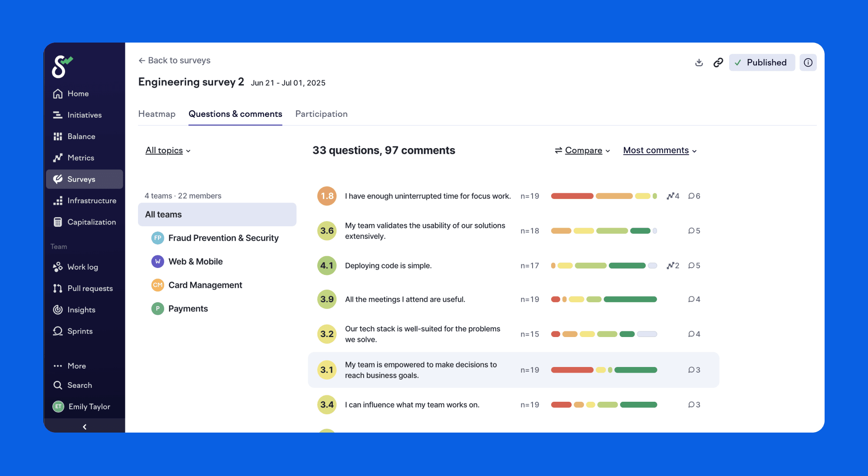Go to Pull requests in sidebar
868x476 pixels.
89,288
